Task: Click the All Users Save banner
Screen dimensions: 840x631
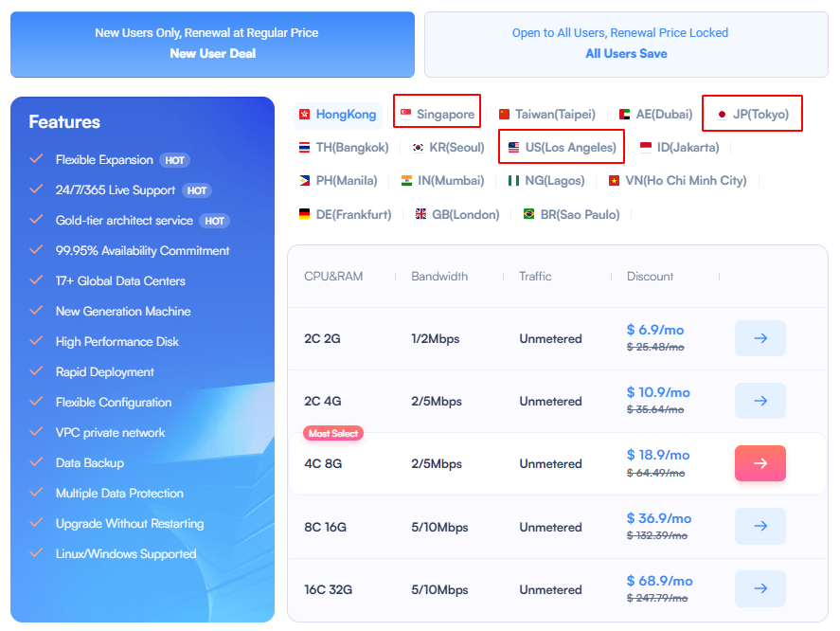Action: click(625, 43)
